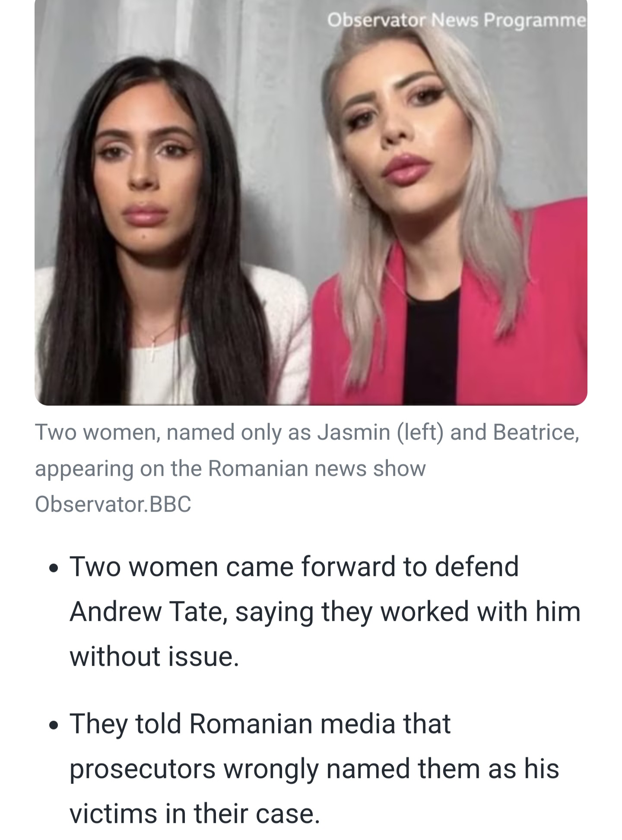Tap the bullet dot beside "Two women came"
The image size is (622, 840).
[x=54, y=568]
